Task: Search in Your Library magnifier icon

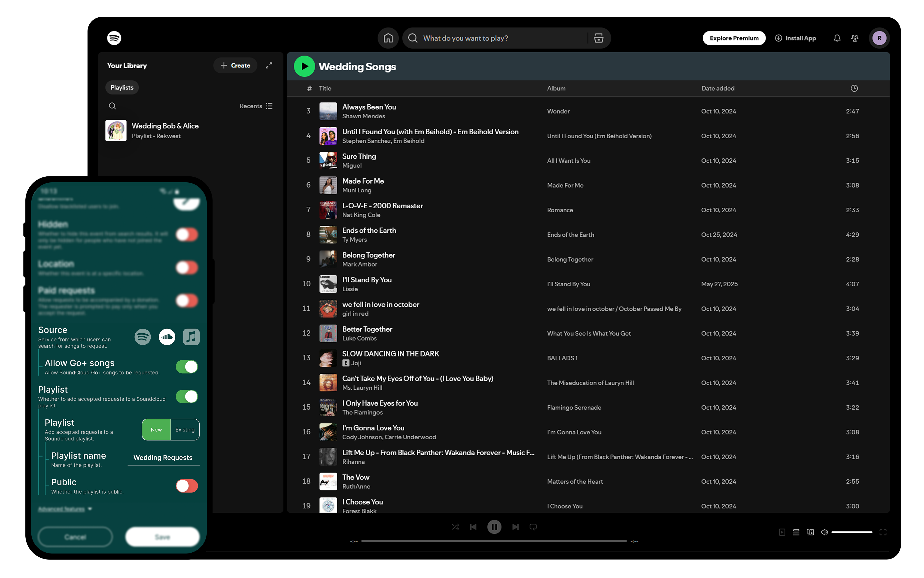Action: (112, 106)
